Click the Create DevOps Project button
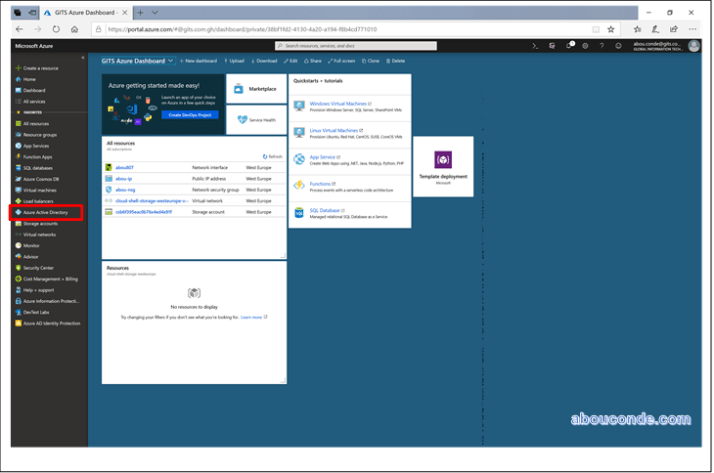714x473 pixels. 191,115
